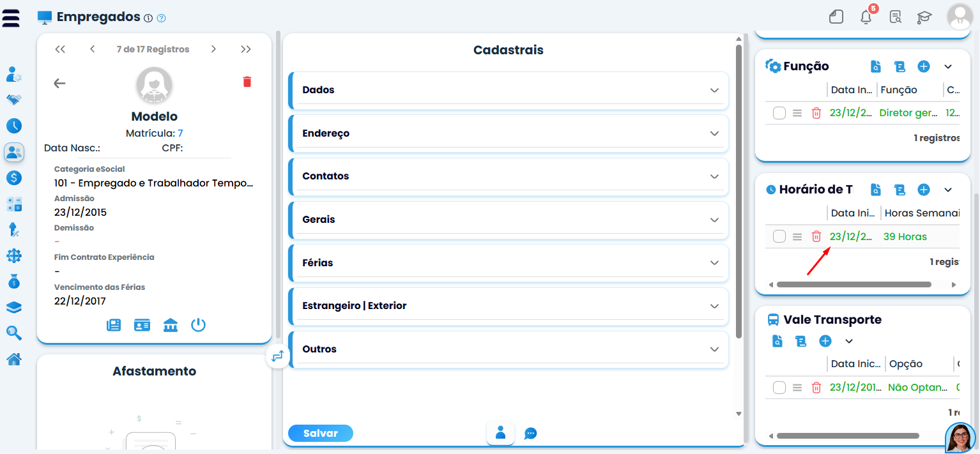Open the document search icon in header
Screen dimensions: 980x454
[896, 17]
